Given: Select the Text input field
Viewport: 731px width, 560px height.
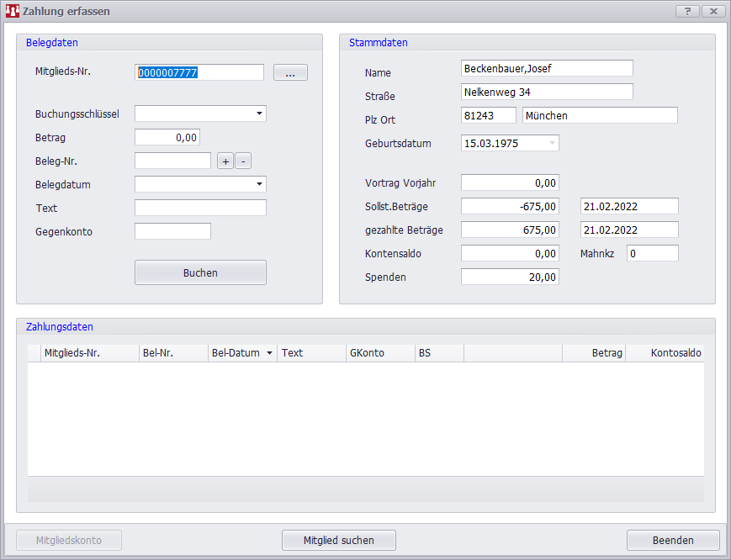Looking at the screenshot, I should click(200, 208).
